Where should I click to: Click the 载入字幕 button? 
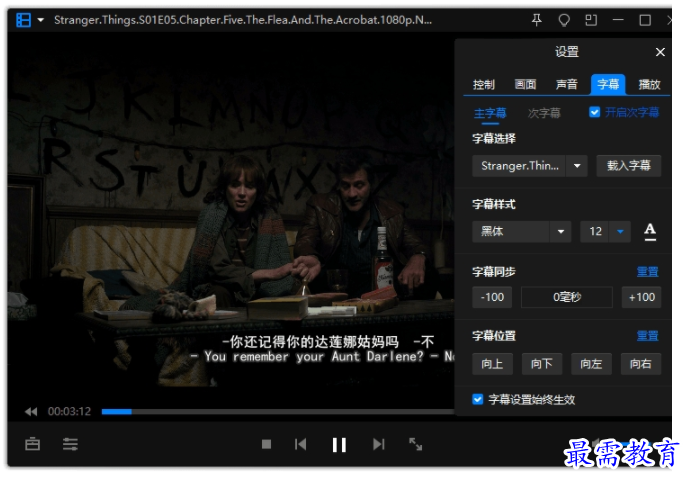click(628, 166)
